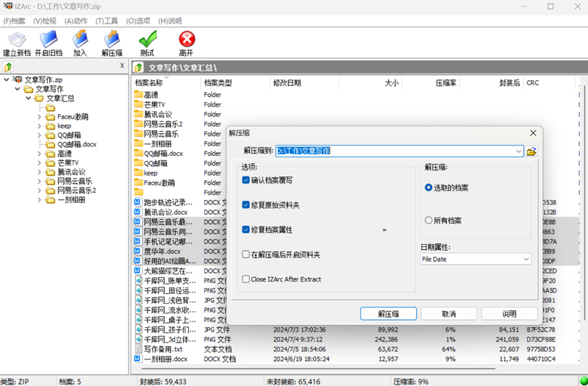Click the 高德 folder icon in file list
The image size is (588, 386).
[x=138, y=95]
